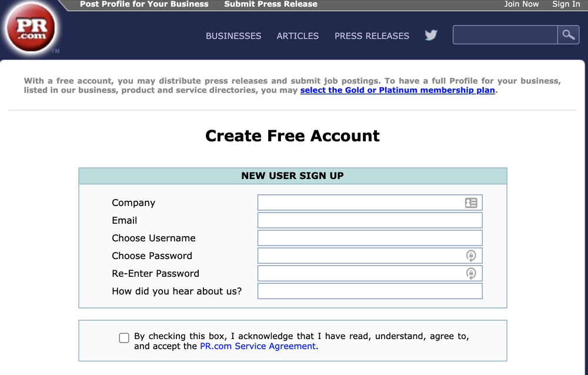Open the BUSINESSES section
This screenshot has width=588, height=375.
(233, 36)
